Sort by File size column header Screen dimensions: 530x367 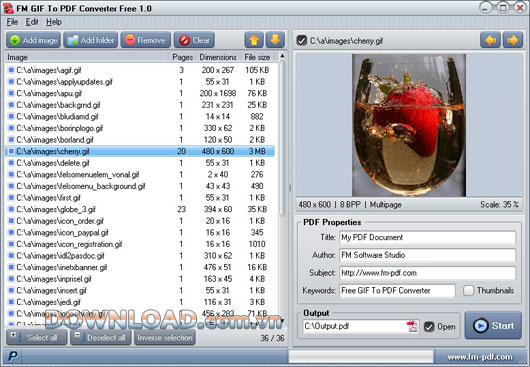pyautogui.click(x=257, y=57)
